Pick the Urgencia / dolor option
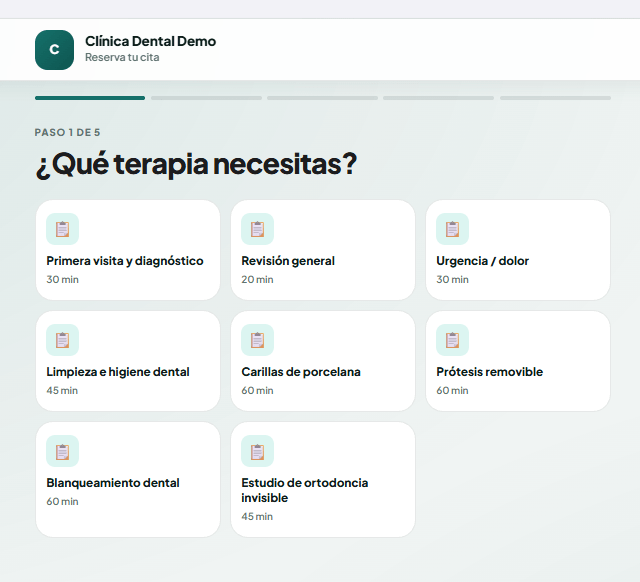The image size is (640, 582). tap(518, 250)
